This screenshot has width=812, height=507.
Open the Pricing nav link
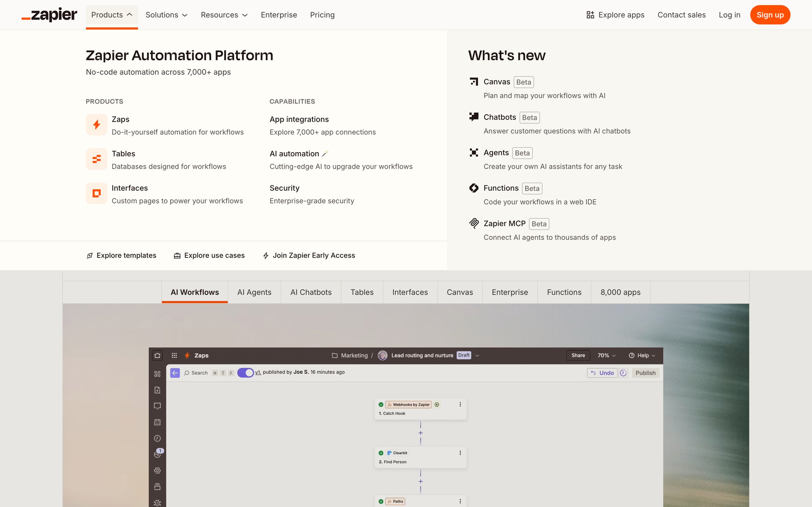(322, 15)
